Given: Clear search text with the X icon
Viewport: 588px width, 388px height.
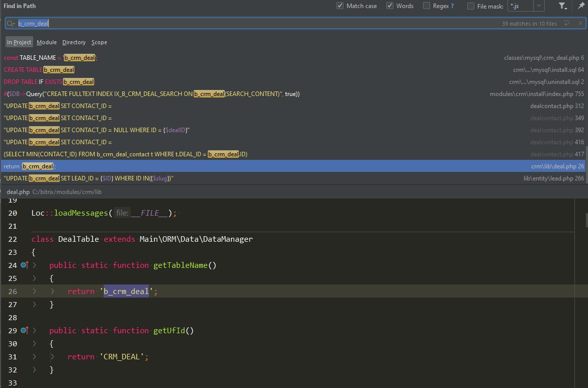Looking at the screenshot, I should pyautogui.click(x=580, y=24).
